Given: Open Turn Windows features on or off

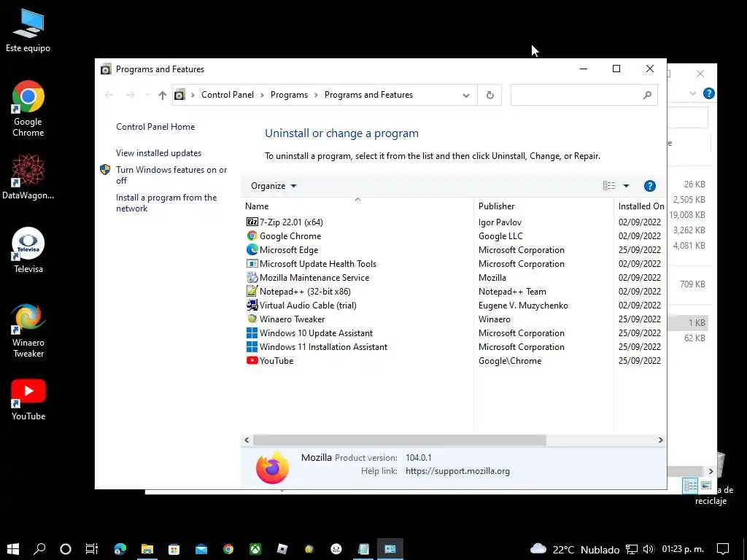Looking at the screenshot, I should click(171, 175).
